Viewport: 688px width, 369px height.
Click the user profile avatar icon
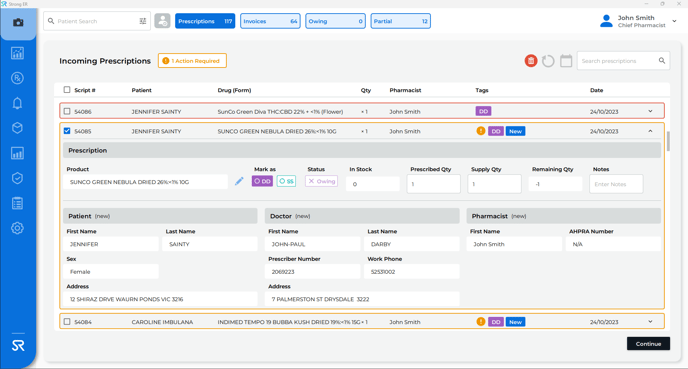pyautogui.click(x=606, y=21)
